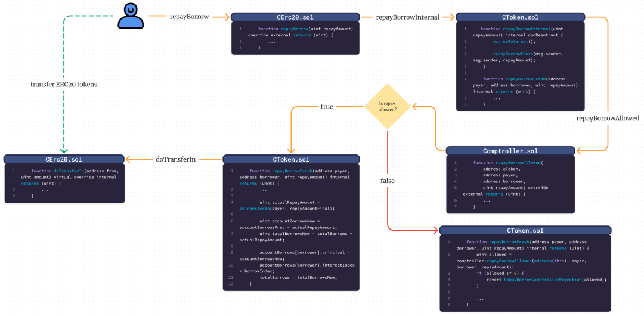Click CToken.sol title above the repayBorrowInternal code
This screenshot has width=644, height=316.
(x=521, y=18)
